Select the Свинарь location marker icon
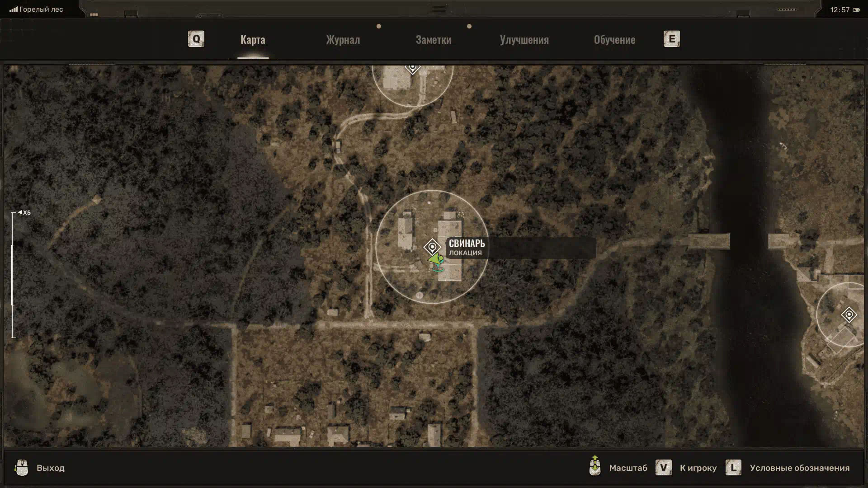868x488 pixels. 432,247
